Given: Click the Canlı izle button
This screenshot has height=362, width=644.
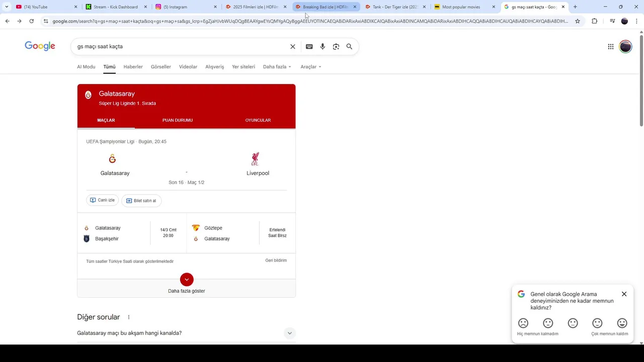Looking at the screenshot, I should 103,200.
